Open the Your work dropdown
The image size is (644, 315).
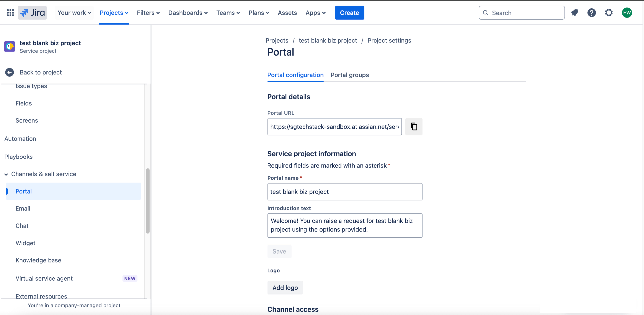click(x=74, y=13)
